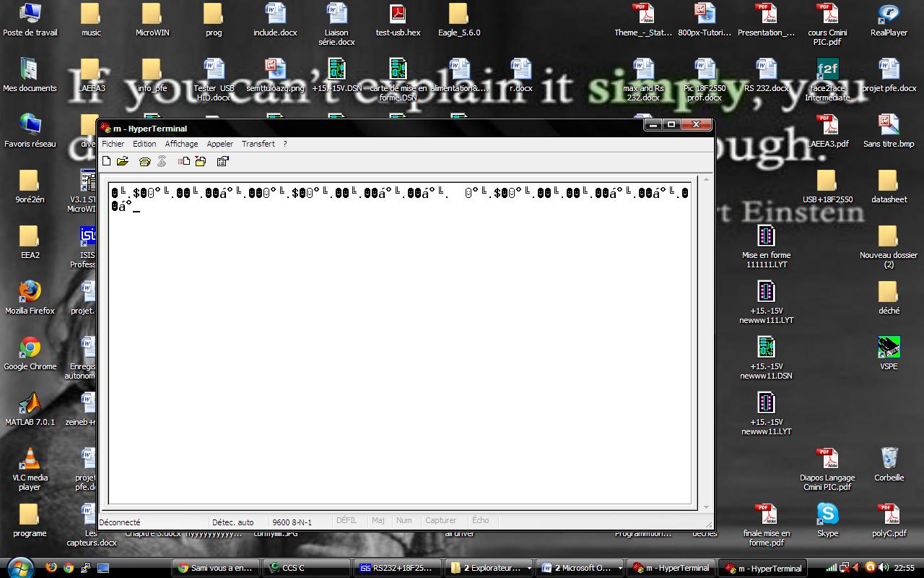The height and width of the screenshot is (578, 924).
Task: Click the New connection icon in HyperTerminal toolbar
Action: click(106, 161)
